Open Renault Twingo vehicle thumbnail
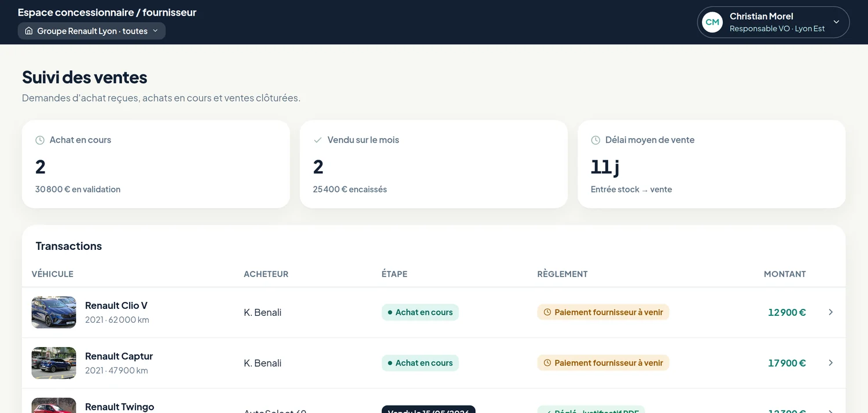 pyautogui.click(x=54, y=405)
